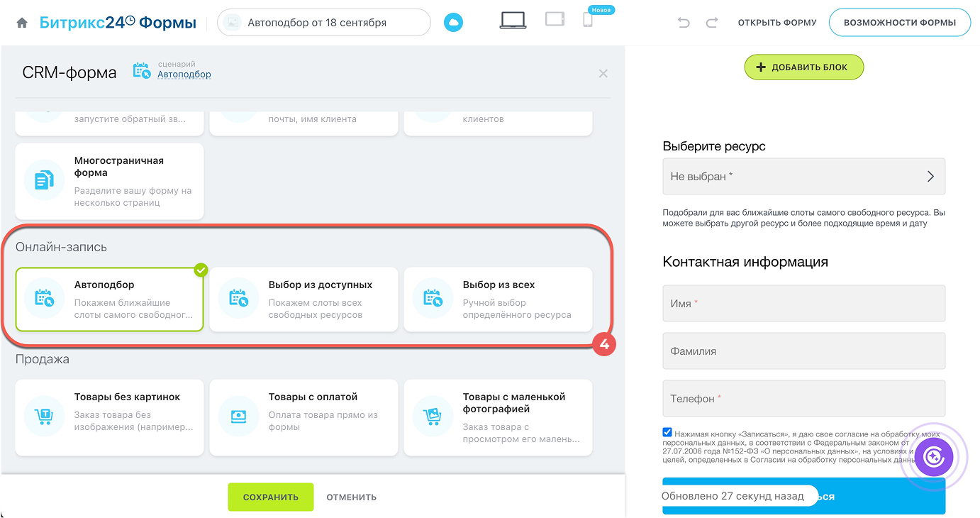Click the home icon in header
Image resolution: width=980 pixels, height=518 pixels.
click(x=22, y=23)
